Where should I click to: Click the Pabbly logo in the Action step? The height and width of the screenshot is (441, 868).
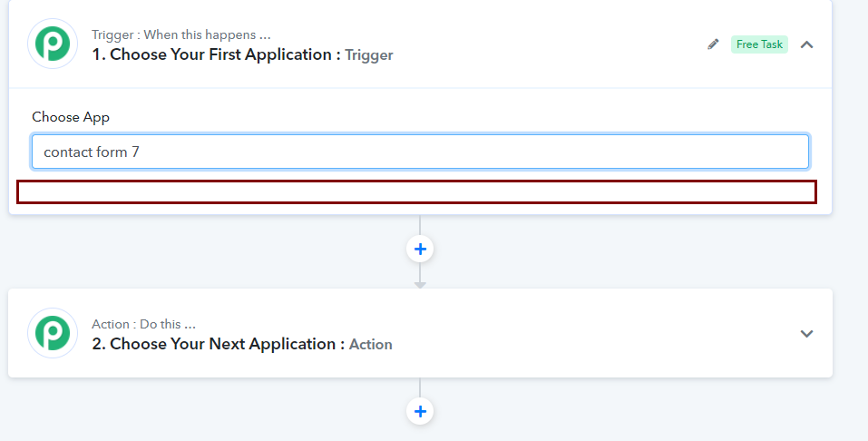(53, 333)
